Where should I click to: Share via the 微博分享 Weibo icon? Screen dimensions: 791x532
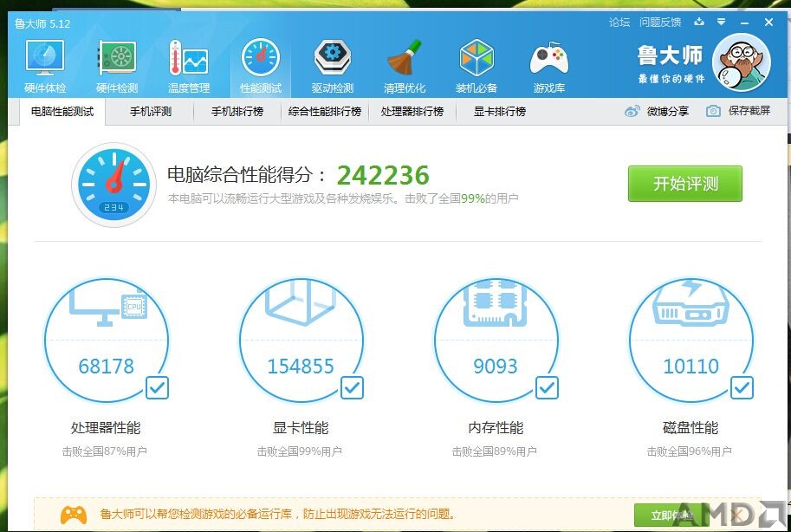tap(632, 111)
